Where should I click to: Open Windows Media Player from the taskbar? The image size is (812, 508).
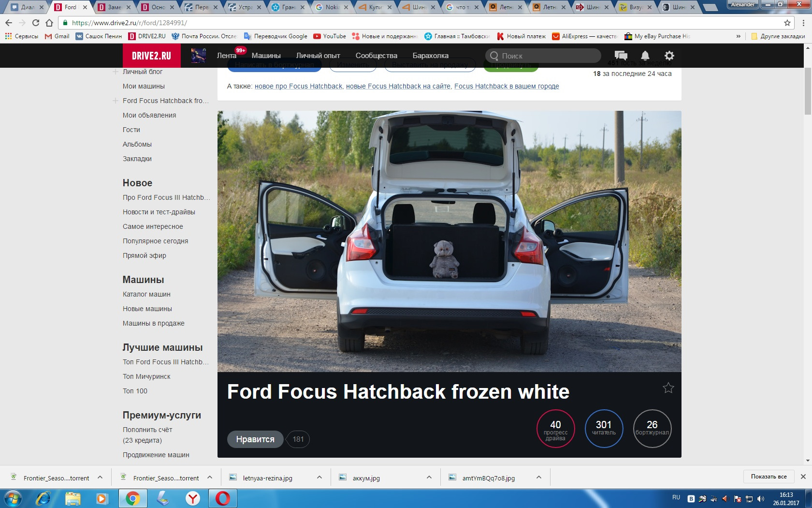pos(102,498)
